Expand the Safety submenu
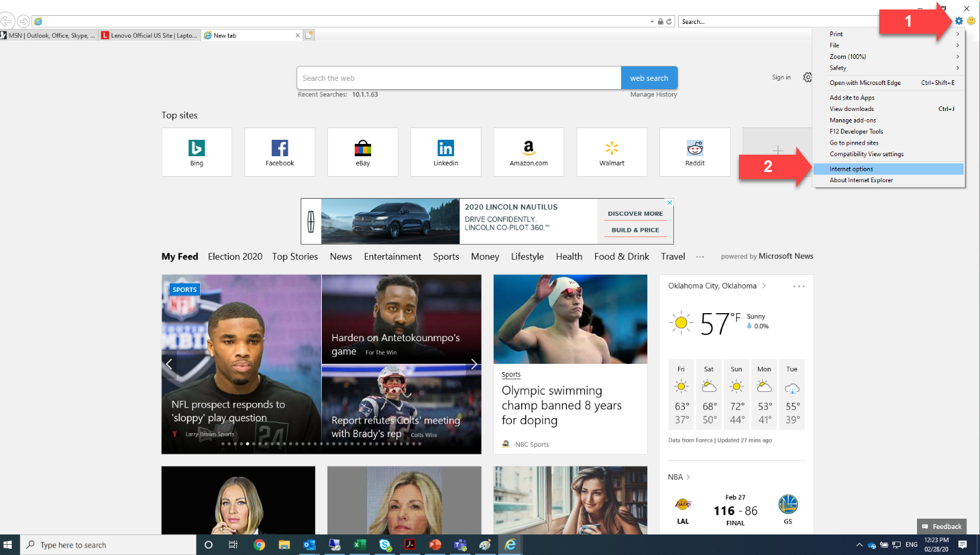This screenshot has height=555, width=980. click(888, 68)
